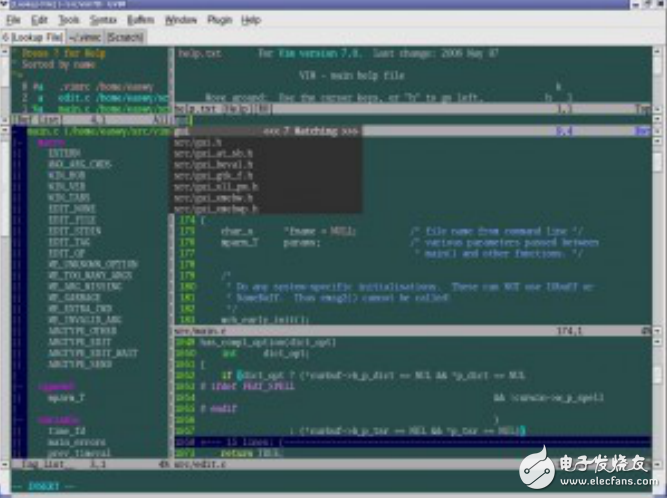
Task: Switch to the Scratch tab
Action: (x=125, y=37)
